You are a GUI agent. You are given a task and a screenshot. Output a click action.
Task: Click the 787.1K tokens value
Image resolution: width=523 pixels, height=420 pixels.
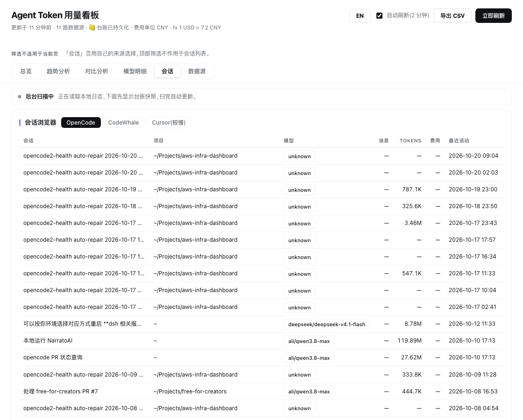[412, 189]
